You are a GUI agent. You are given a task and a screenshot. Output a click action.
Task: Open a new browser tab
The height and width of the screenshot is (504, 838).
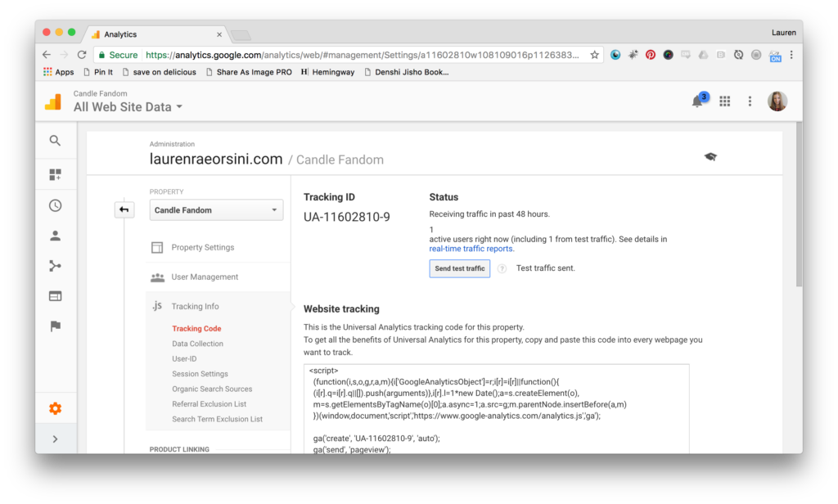[241, 35]
